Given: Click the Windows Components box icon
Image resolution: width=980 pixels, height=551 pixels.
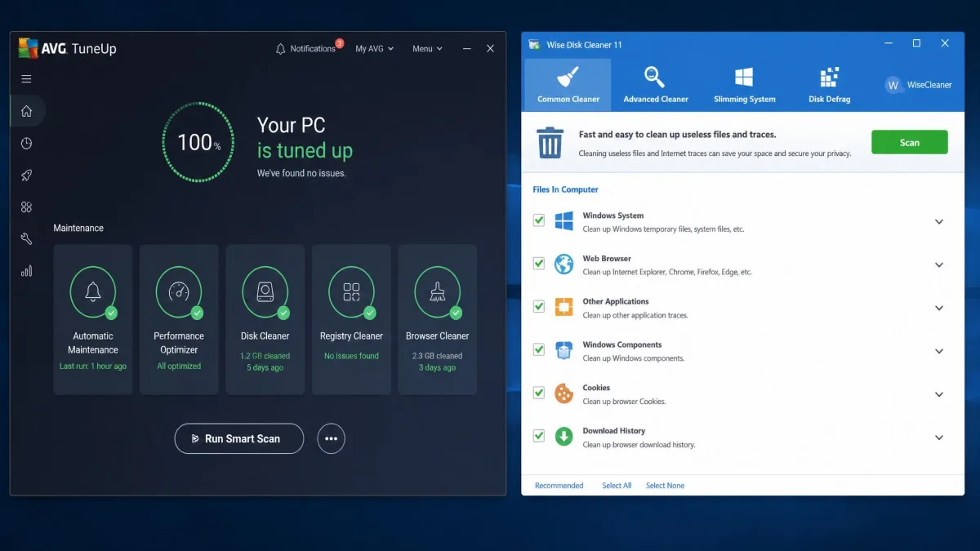Looking at the screenshot, I should click(563, 351).
